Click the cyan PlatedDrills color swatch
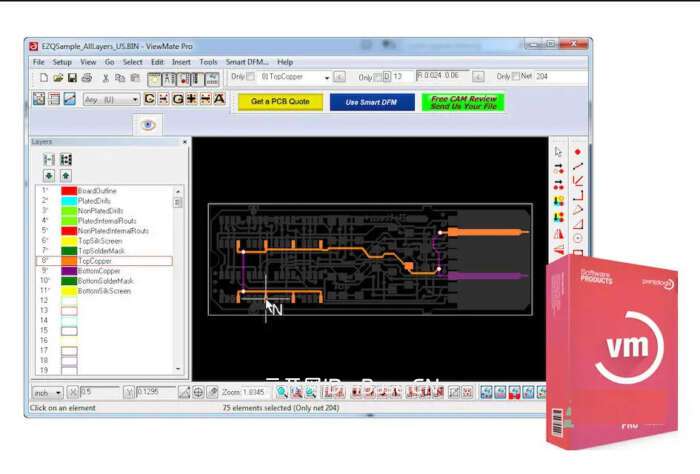The width and height of the screenshot is (700, 474). pos(69,201)
